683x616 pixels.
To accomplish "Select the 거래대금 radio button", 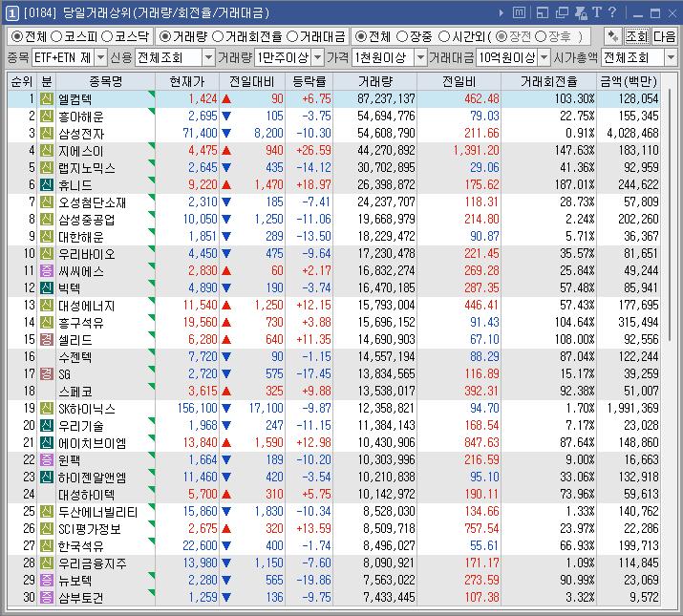I will 292,36.
